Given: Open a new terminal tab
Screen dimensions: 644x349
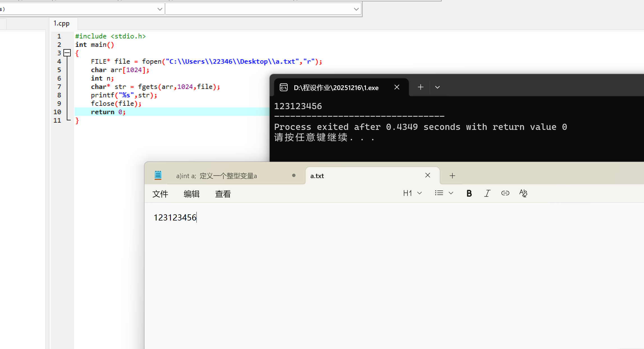Looking at the screenshot, I should pos(420,87).
